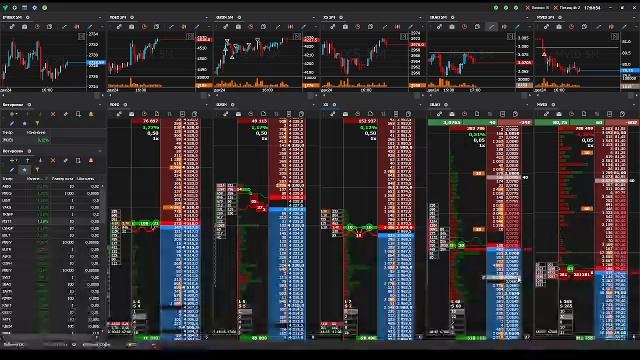Click the link icon in X5 order book toolbar
The image size is (640, 360).
(x=333, y=114)
